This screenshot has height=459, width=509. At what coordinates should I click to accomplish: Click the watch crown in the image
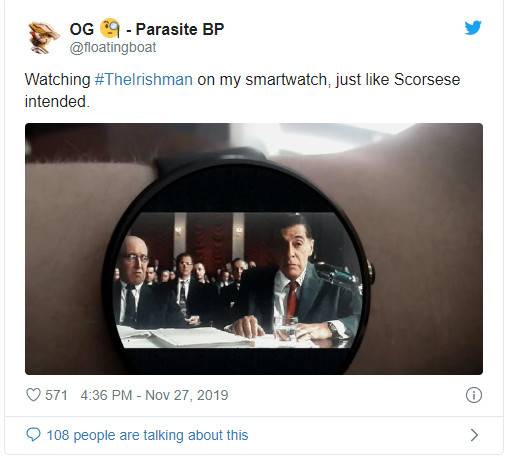pyautogui.click(x=371, y=275)
